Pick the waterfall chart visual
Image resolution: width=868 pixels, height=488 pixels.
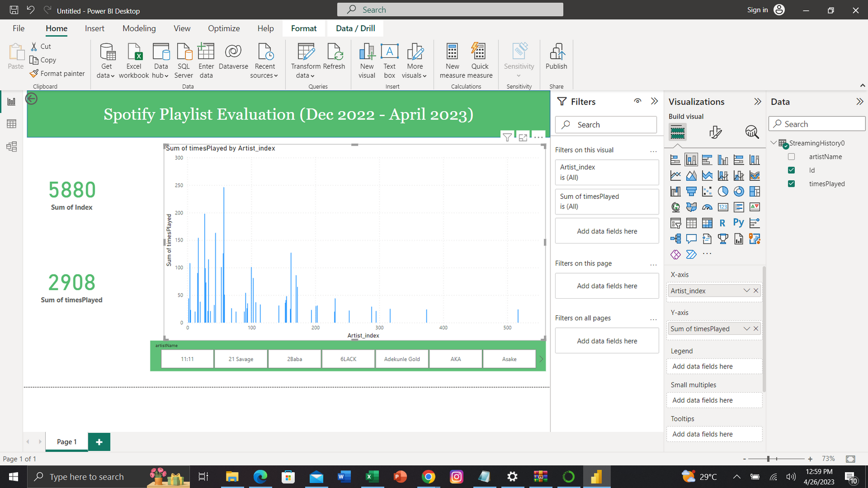676,191
